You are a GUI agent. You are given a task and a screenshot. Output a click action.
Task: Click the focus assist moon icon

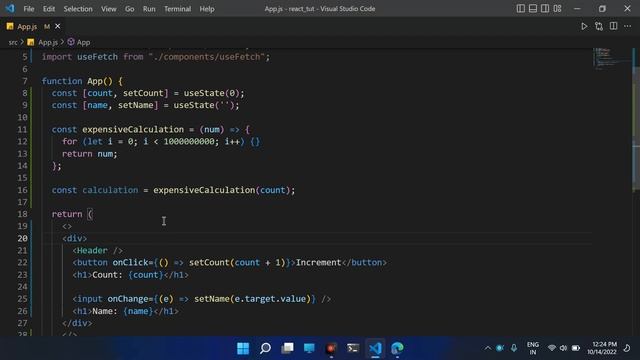tap(627, 348)
